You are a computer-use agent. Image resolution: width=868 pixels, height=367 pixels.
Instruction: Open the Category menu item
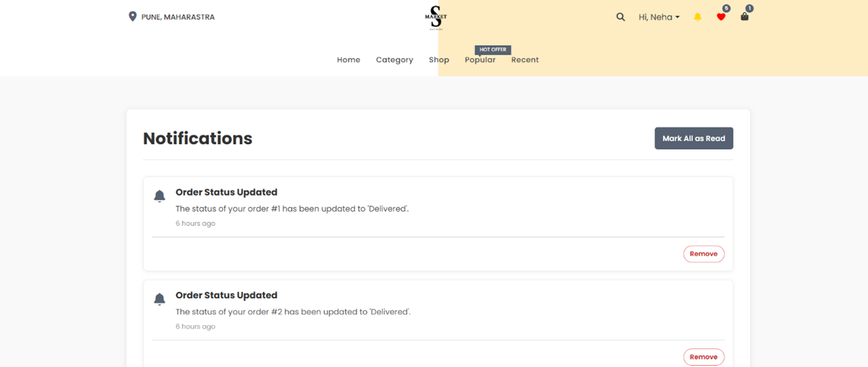394,60
